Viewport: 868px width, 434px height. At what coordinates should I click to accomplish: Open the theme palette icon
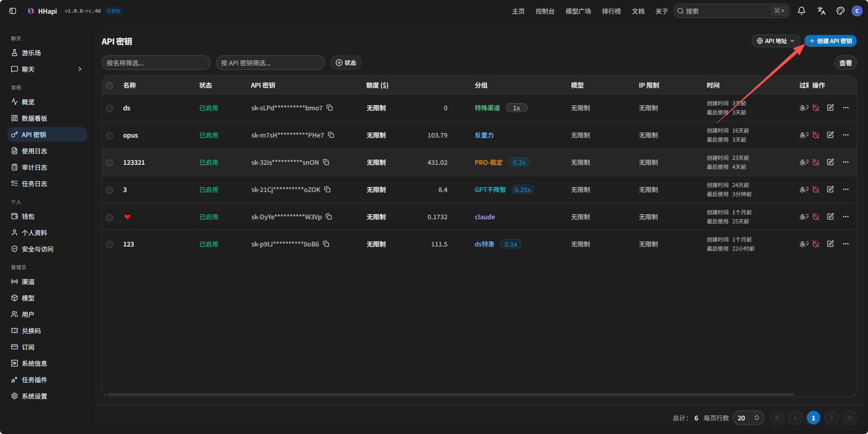tap(840, 11)
